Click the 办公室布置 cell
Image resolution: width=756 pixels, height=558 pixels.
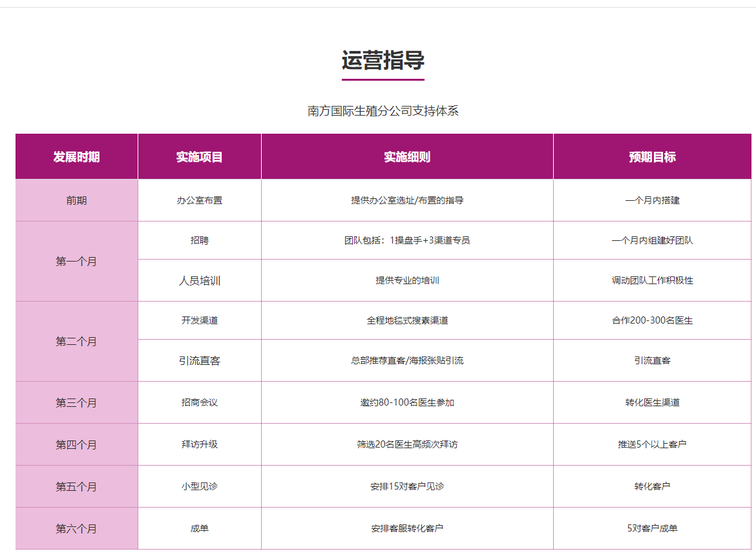click(x=198, y=200)
